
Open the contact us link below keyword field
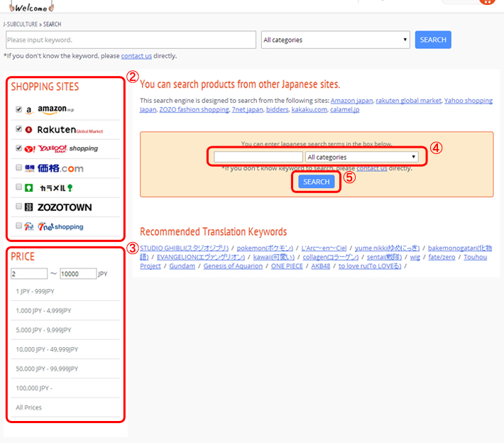pos(136,56)
